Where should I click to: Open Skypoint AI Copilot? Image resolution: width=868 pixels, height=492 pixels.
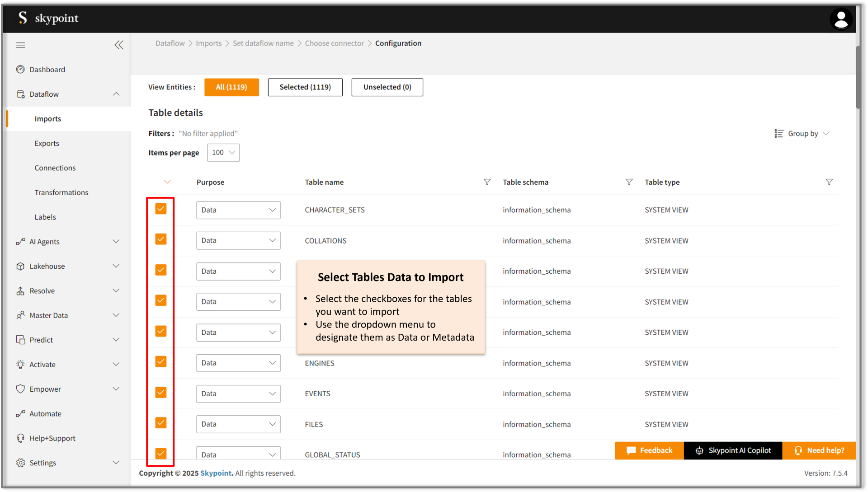pos(733,450)
